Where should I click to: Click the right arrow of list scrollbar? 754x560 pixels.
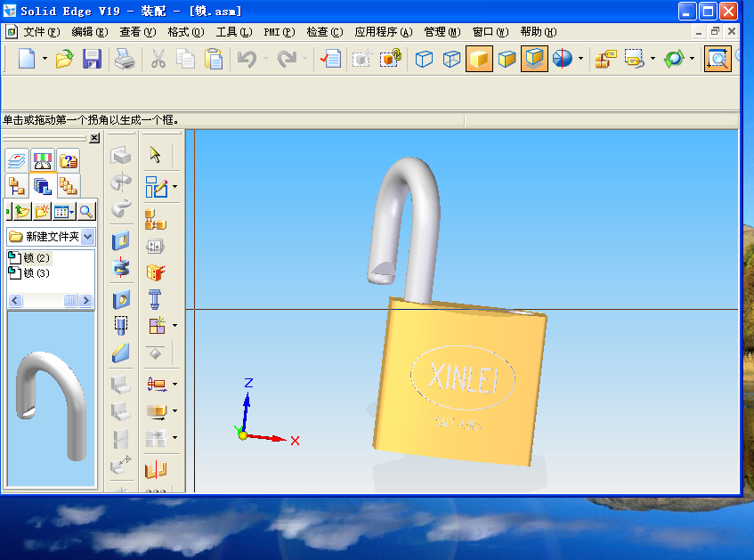(x=86, y=301)
